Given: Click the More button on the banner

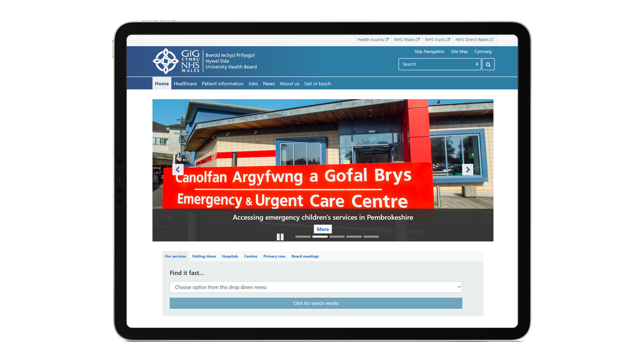Looking at the screenshot, I should [322, 229].
